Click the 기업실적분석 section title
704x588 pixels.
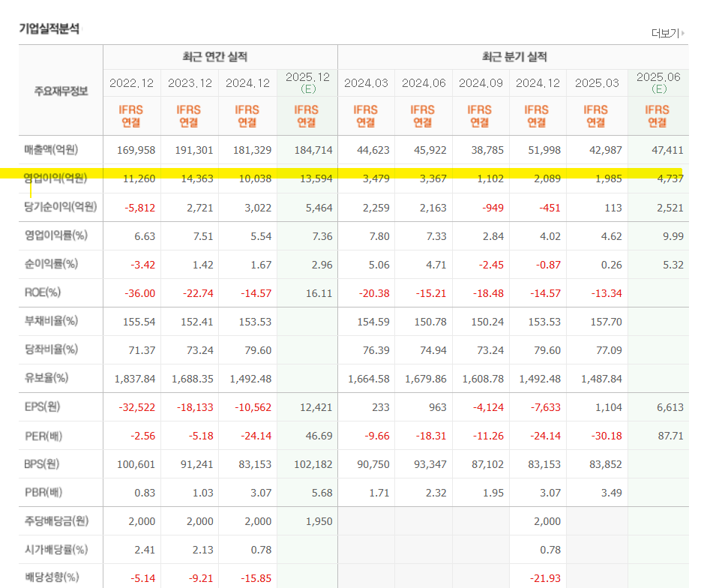click(x=49, y=28)
